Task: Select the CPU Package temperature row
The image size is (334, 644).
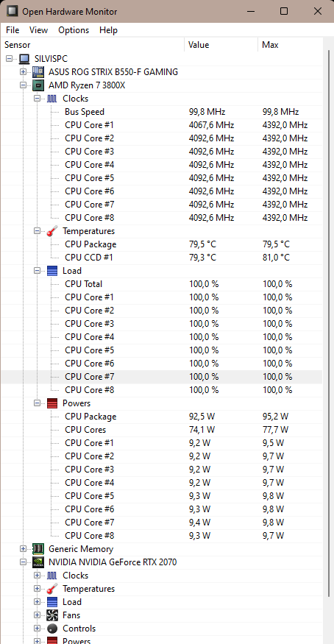Action: click(x=162, y=244)
